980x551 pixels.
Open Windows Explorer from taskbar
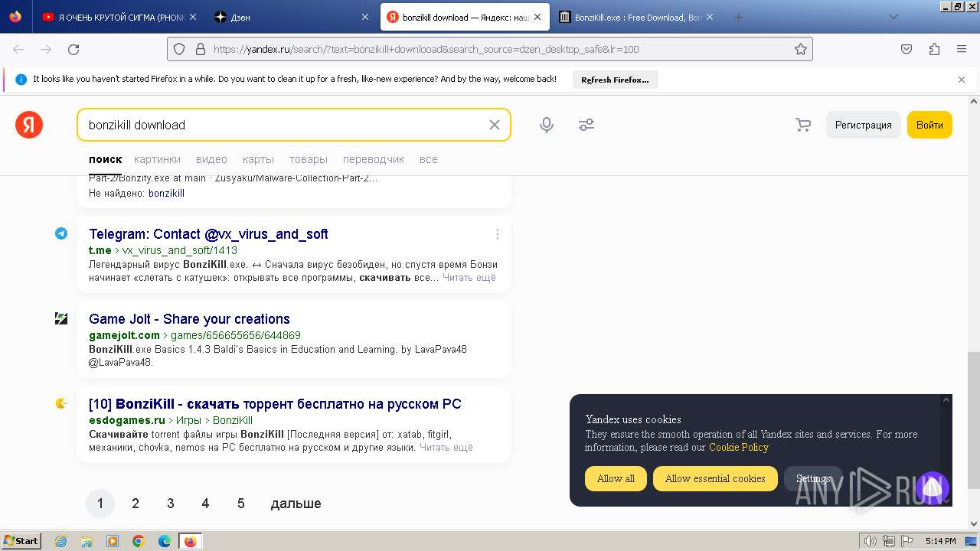pyautogui.click(x=87, y=541)
